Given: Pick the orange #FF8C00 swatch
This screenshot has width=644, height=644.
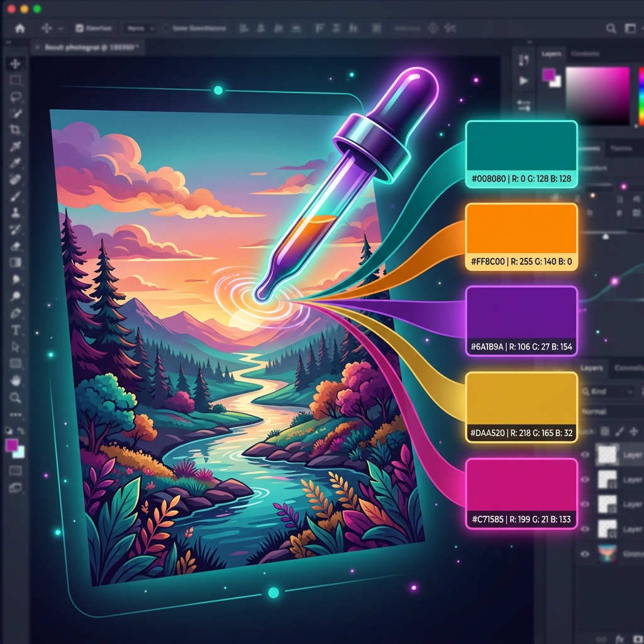Looking at the screenshot, I should click(x=521, y=236).
